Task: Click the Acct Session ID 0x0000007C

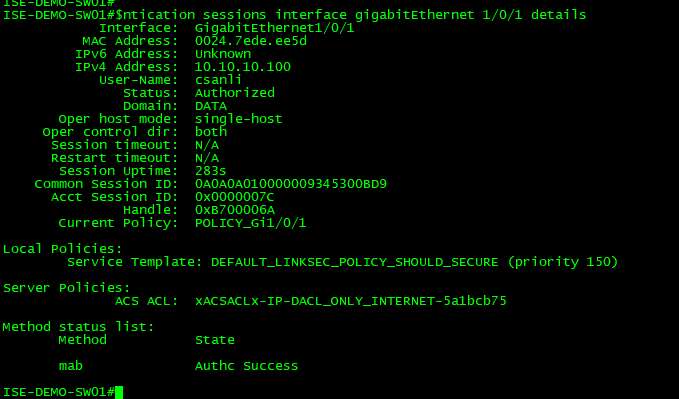Action: coord(235,197)
